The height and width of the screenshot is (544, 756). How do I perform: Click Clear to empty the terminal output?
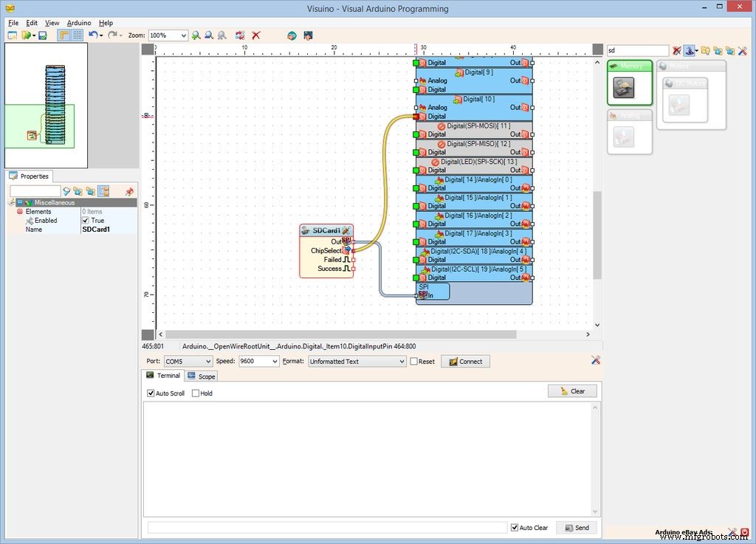click(x=572, y=390)
